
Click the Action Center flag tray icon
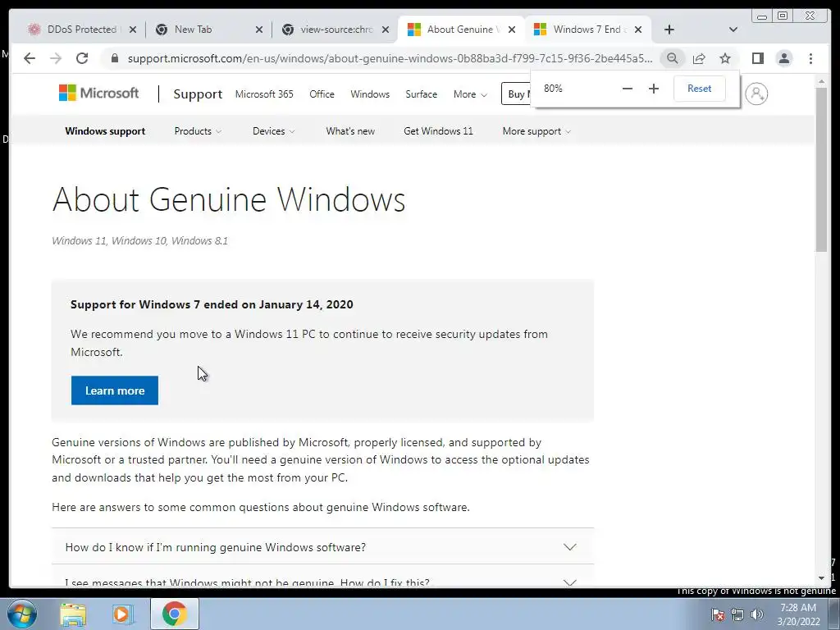click(x=717, y=614)
